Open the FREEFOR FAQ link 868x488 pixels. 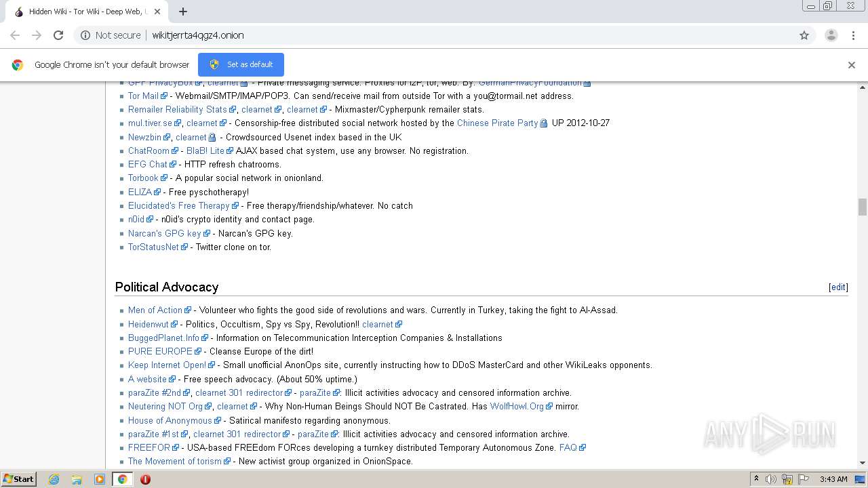click(568, 447)
